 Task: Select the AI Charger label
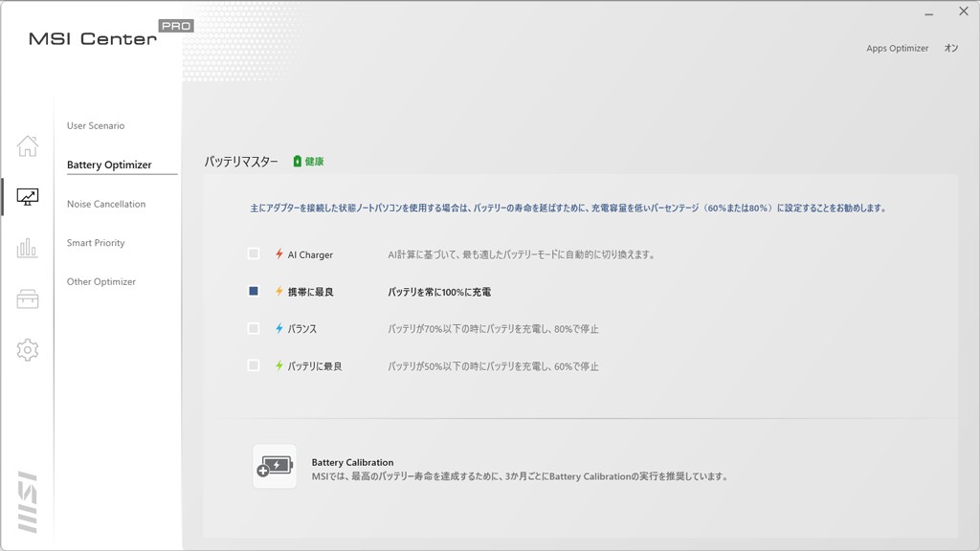pyautogui.click(x=310, y=254)
